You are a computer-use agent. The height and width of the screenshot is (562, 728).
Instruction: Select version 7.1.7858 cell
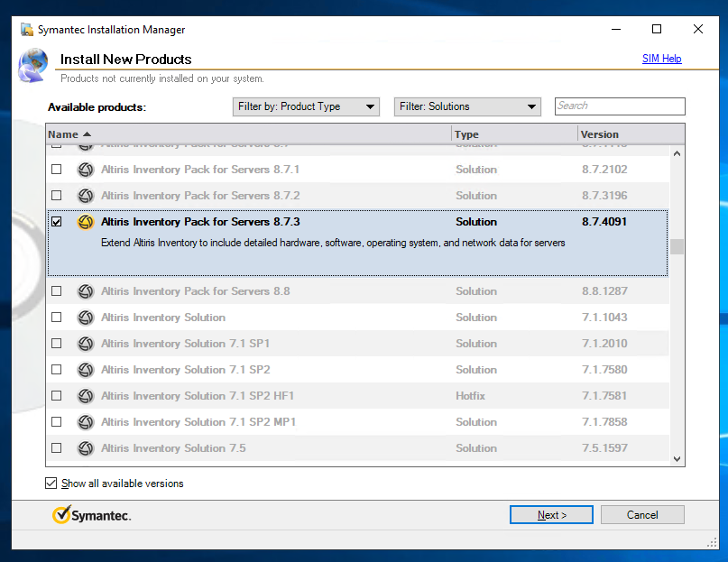click(604, 422)
